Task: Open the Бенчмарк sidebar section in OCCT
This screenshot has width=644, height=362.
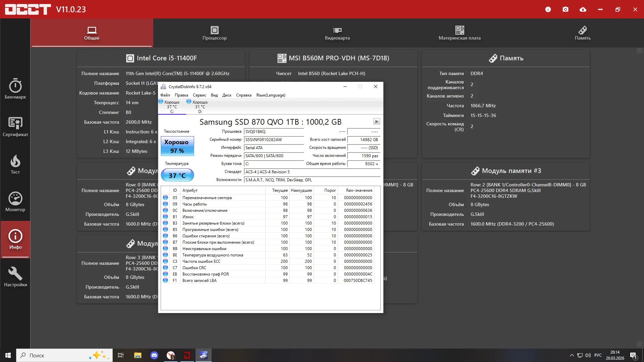Action: (x=15, y=89)
